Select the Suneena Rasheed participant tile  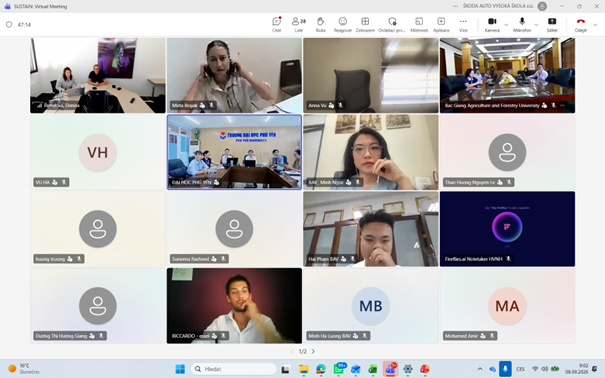234,229
